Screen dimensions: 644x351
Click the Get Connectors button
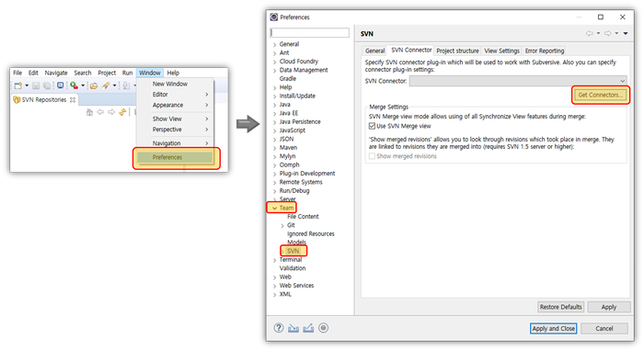click(x=600, y=96)
